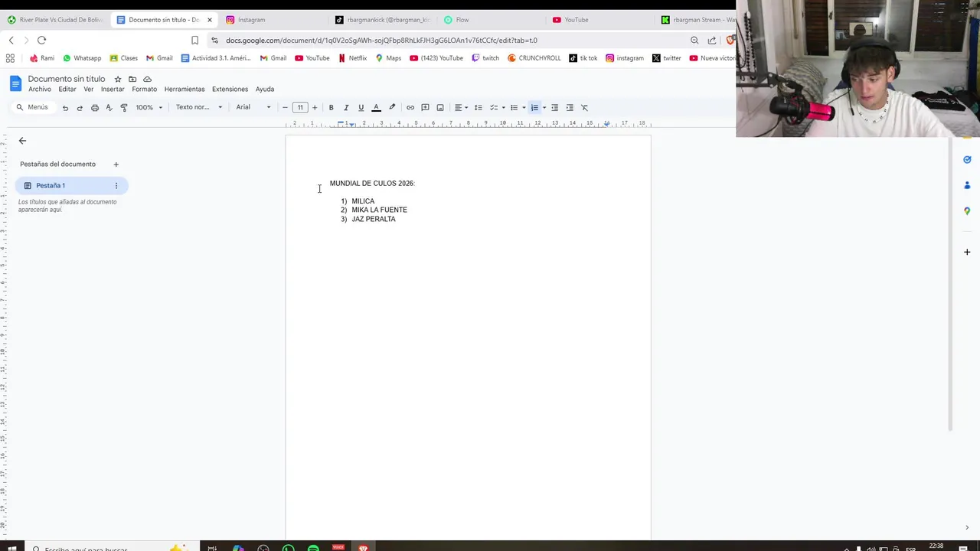The height and width of the screenshot is (551, 980).
Task: Open the text color picker
Action: click(x=376, y=108)
